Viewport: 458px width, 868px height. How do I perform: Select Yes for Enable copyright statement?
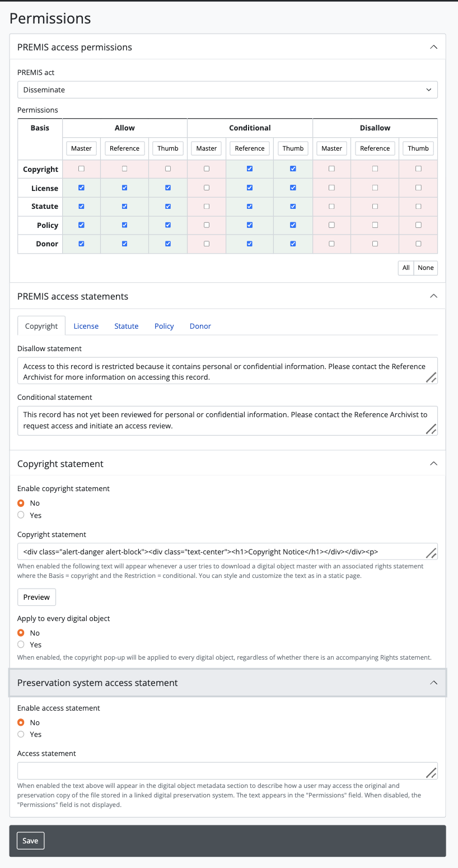coord(21,515)
